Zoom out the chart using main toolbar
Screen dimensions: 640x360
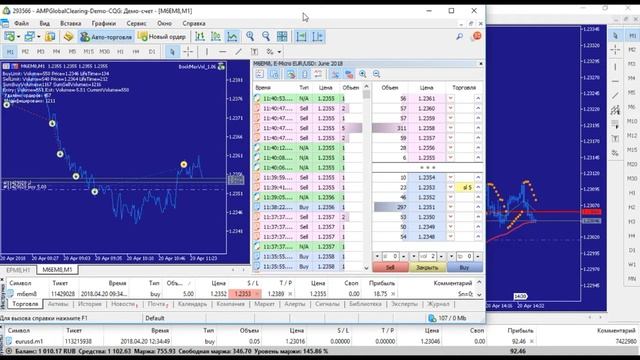tap(266, 37)
